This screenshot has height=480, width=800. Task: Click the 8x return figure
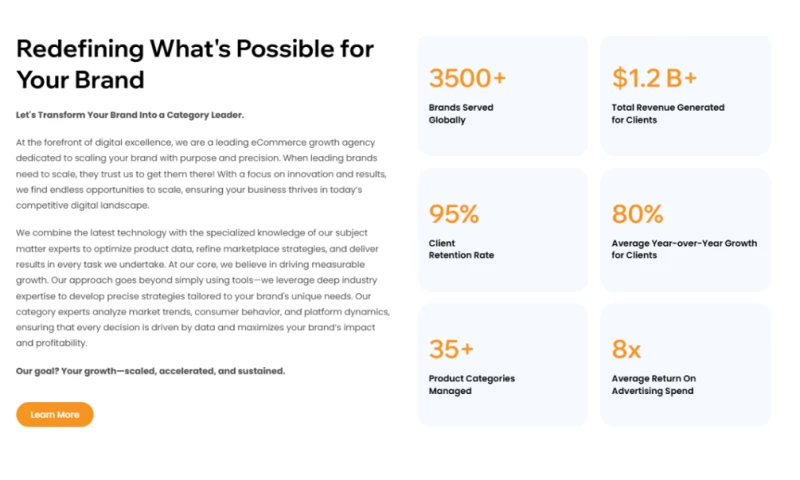coord(626,349)
